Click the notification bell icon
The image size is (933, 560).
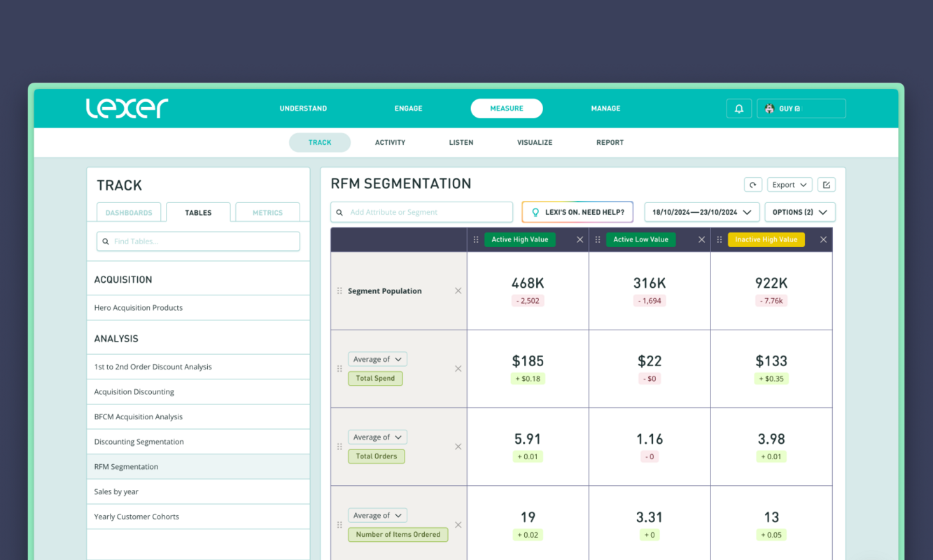click(739, 108)
